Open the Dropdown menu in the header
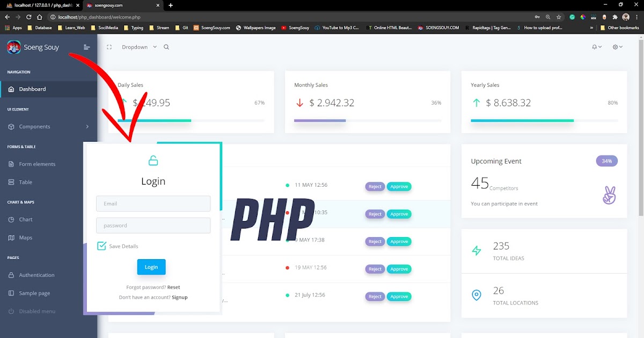This screenshot has width=644, height=338. (136, 47)
